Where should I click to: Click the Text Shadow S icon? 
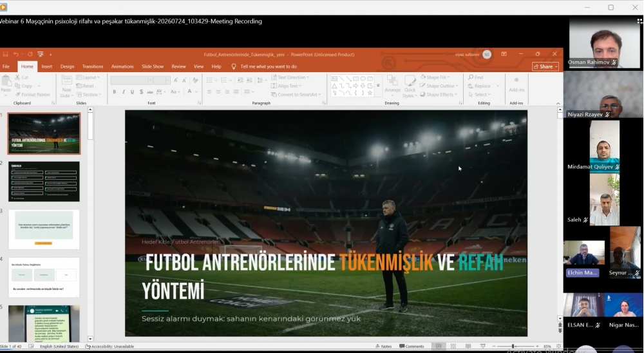(141, 91)
